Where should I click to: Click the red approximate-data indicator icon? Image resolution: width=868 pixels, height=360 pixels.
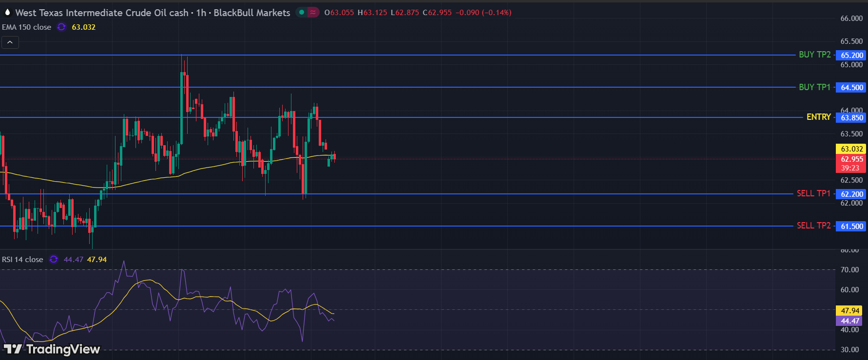[x=313, y=13]
